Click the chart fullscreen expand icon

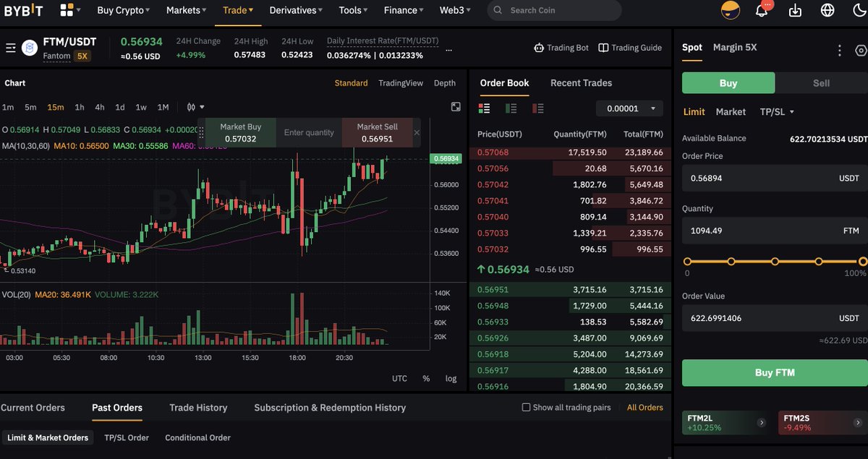[456, 107]
